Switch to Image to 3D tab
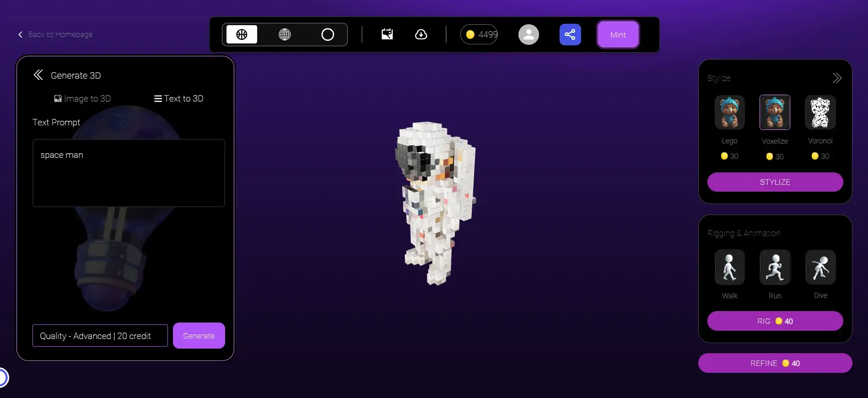The image size is (868, 398). click(82, 98)
